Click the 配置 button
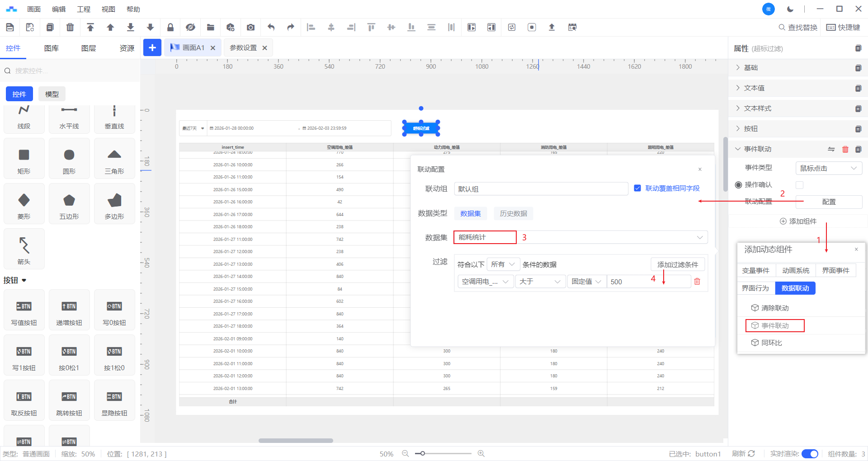 tap(828, 202)
